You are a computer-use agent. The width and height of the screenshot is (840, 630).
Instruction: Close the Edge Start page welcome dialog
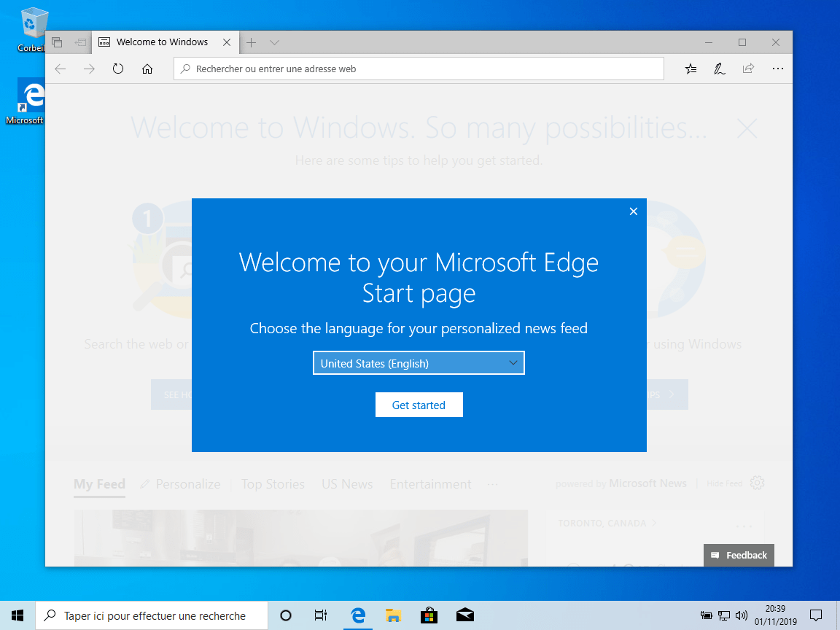633,211
